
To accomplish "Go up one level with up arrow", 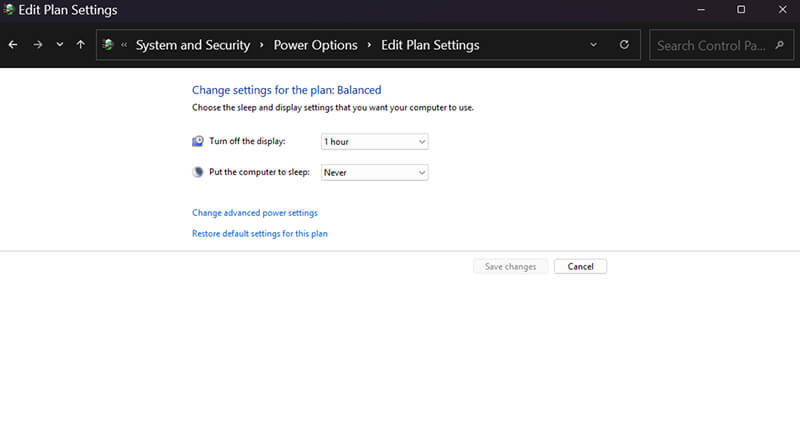I will point(81,45).
